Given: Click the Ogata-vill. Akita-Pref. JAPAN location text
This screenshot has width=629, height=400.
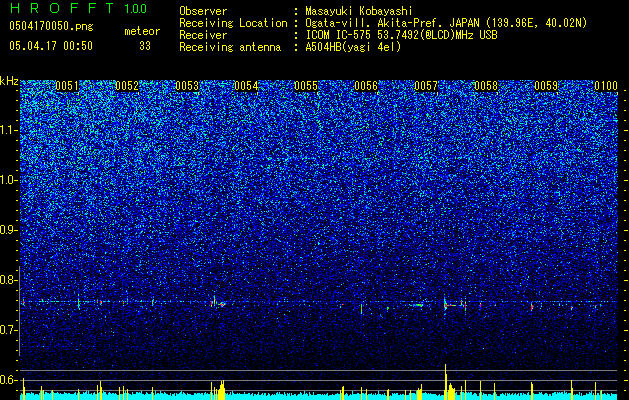Looking at the screenshot, I should pos(446,23).
